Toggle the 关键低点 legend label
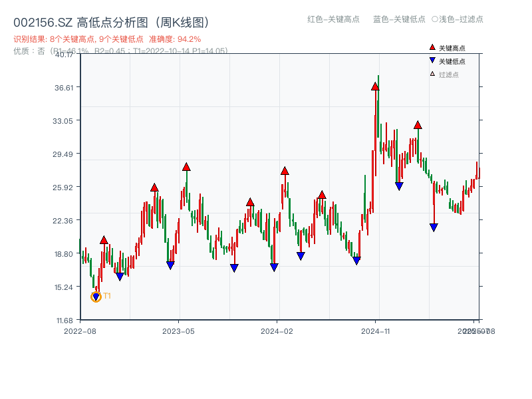 coord(452,61)
